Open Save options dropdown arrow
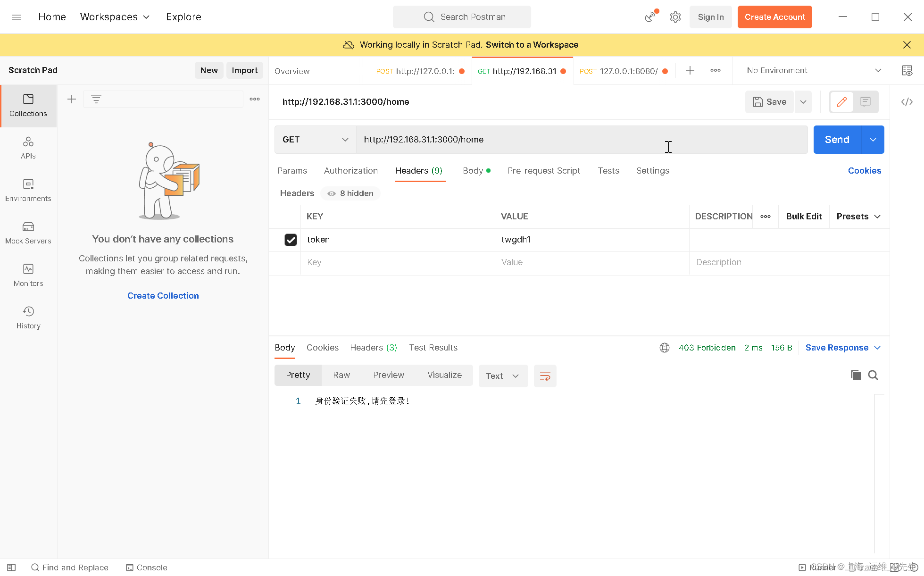The width and height of the screenshot is (924, 576). point(803,102)
